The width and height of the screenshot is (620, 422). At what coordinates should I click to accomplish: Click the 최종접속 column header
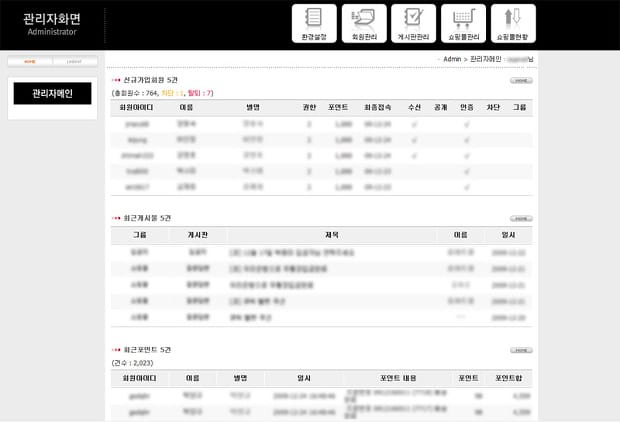point(378,108)
